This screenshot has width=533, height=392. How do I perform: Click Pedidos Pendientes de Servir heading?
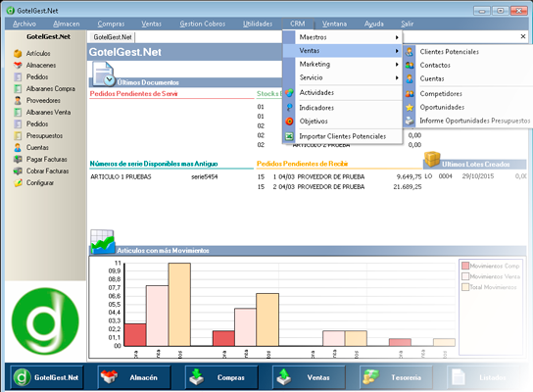point(133,94)
